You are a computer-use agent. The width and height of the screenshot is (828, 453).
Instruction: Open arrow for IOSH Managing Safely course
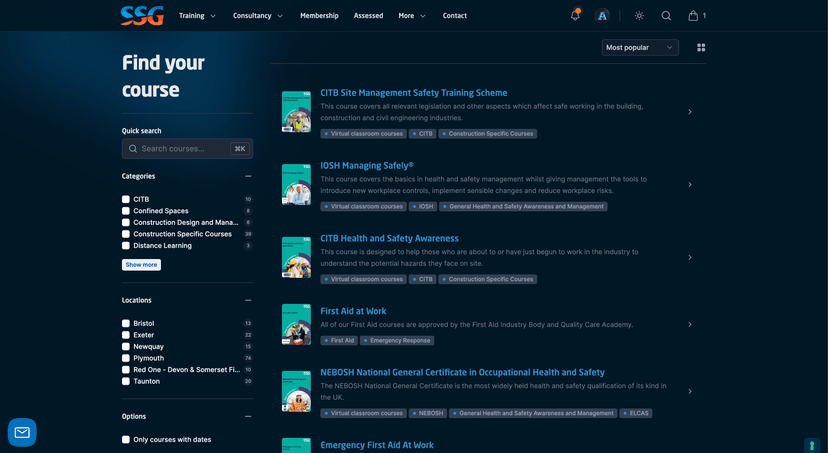tap(690, 185)
